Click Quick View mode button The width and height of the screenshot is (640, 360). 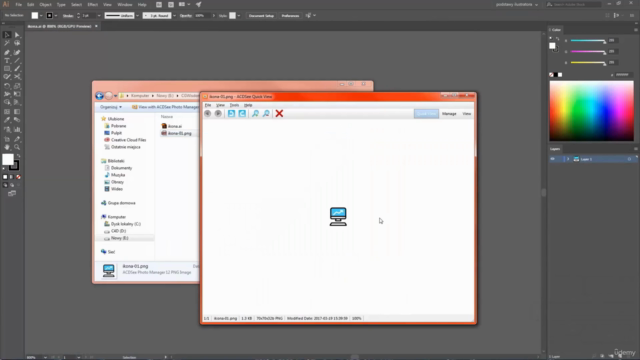pos(426,113)
